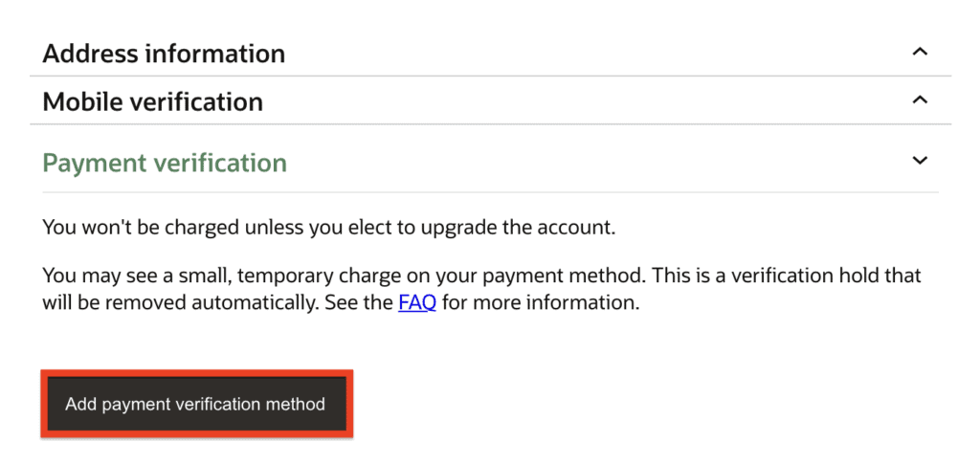
Task: Click the Address information heading
Action: pyautogui.click(x=164, y=54)
